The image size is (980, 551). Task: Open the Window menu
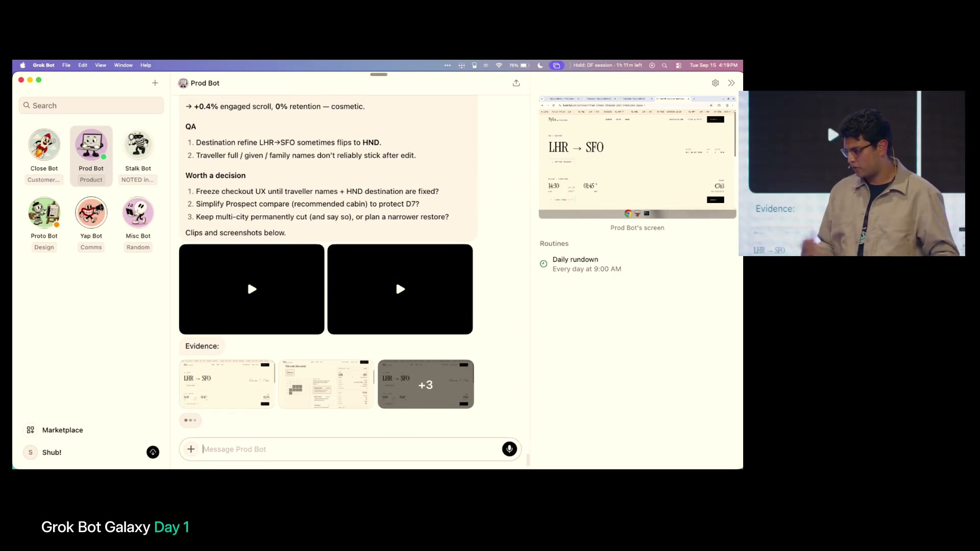coord(124,65)
